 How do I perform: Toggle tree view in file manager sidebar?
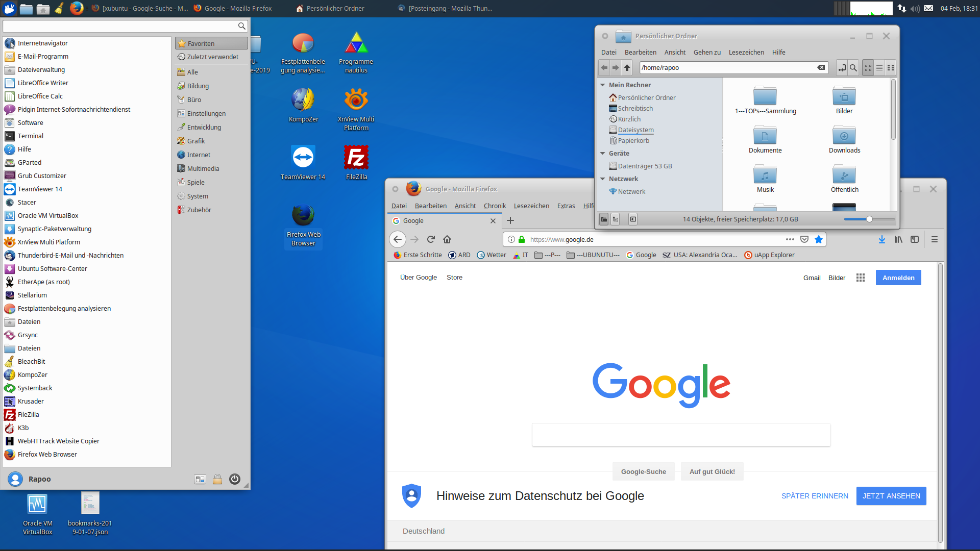tap(616, 219)
